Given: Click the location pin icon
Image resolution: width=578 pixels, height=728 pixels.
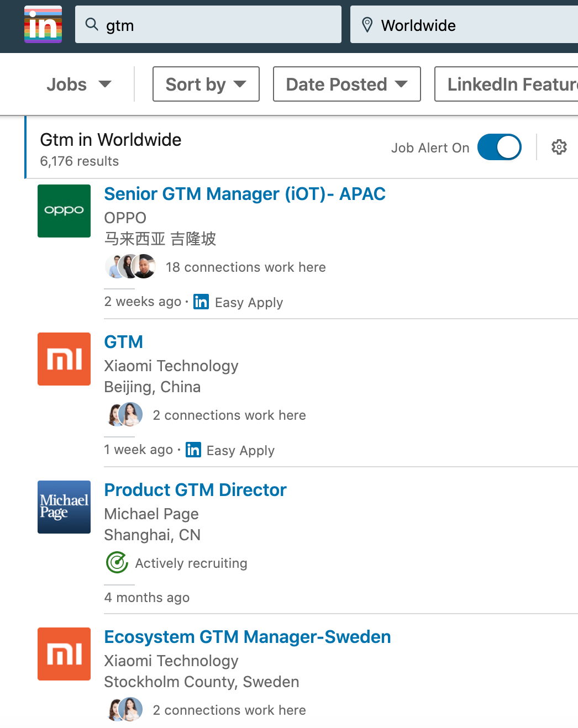Looking at the screenshot, I should tap(367, 25).
